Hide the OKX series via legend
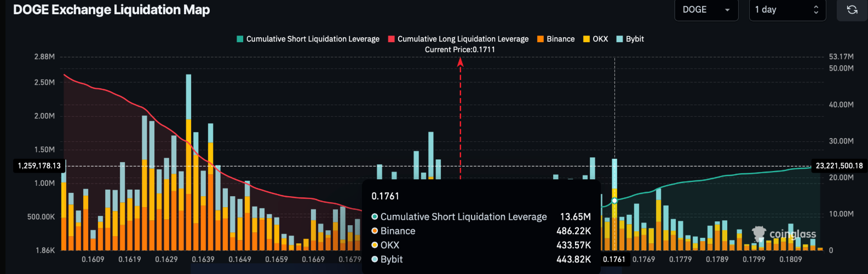The image size is (868, 274). click(595, 39)
